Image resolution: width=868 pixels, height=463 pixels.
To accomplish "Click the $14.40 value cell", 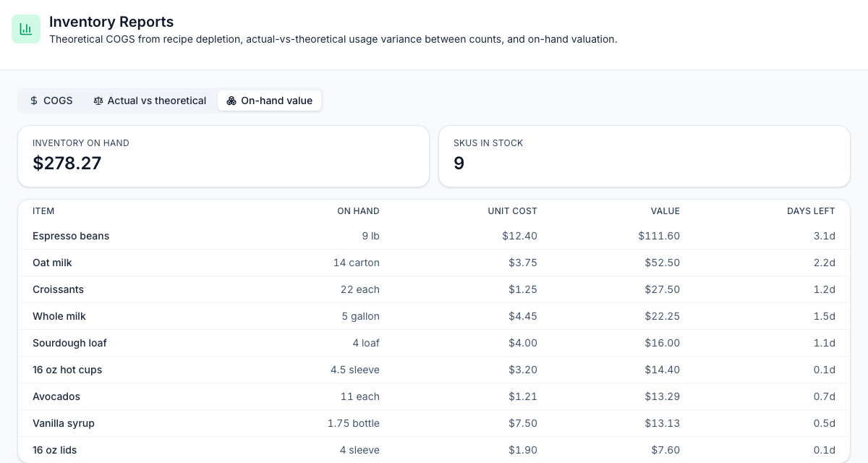I will pyautogui.click(x=663, y=370).
